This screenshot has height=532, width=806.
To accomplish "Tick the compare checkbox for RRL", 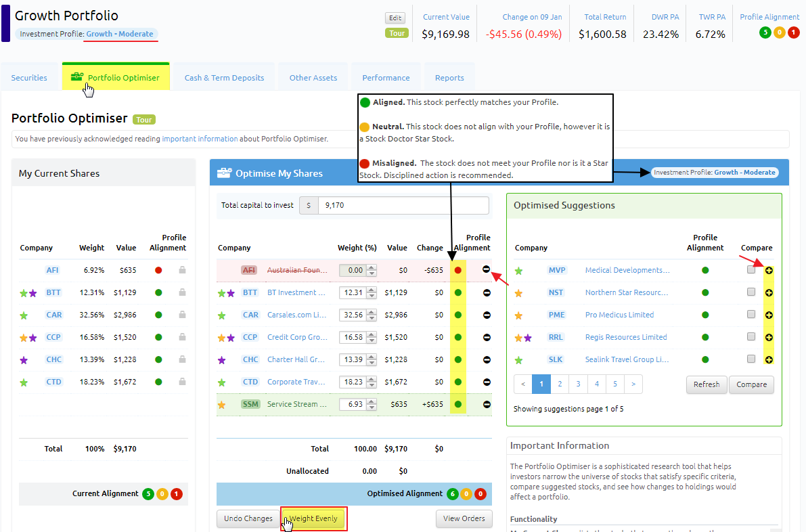I will coord(751,336).
